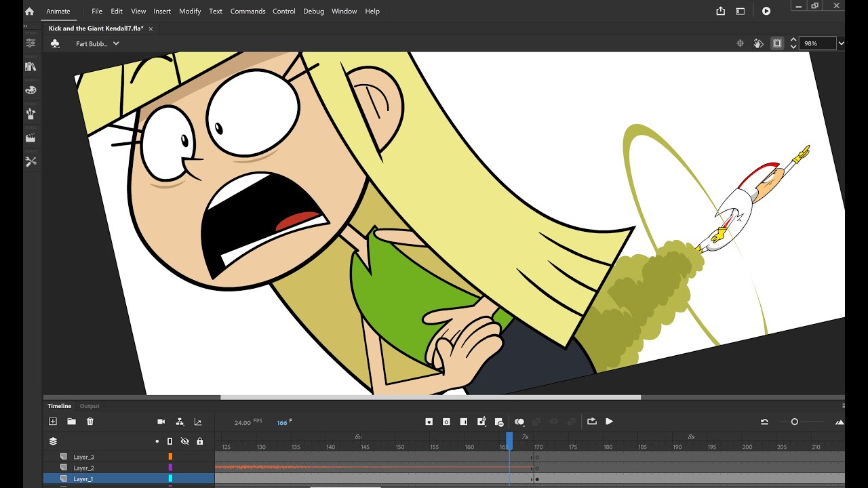Toggle Layer_2 purple outline color swatch
This screenshot has height=488, width=868.
[x=170, y=468]
